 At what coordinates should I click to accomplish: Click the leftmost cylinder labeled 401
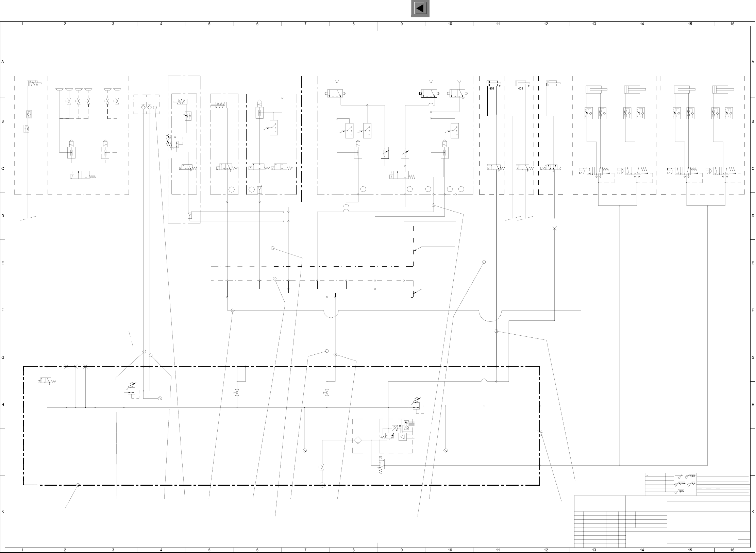click(x=492, y=84)
